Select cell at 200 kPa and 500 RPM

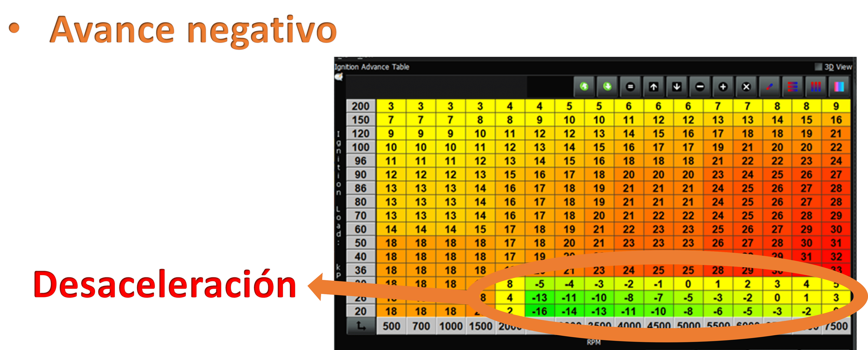pos(391,106)
